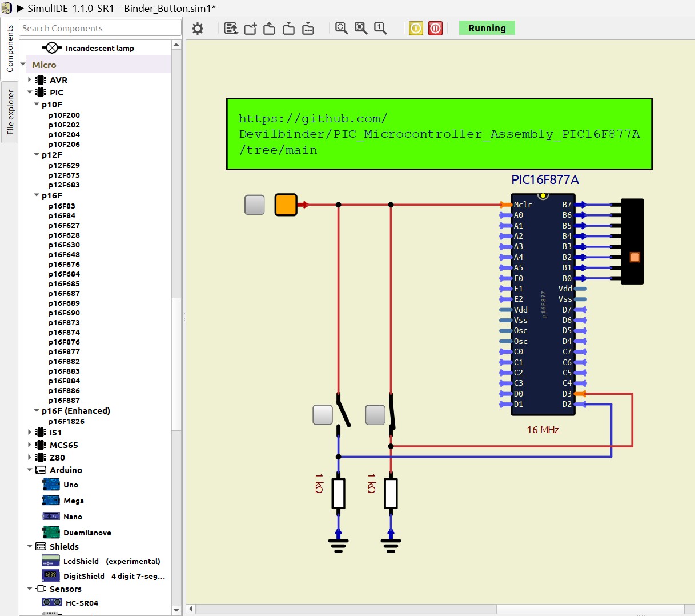
Task: Click the Search Components input field
Action: tap(100, 29)
